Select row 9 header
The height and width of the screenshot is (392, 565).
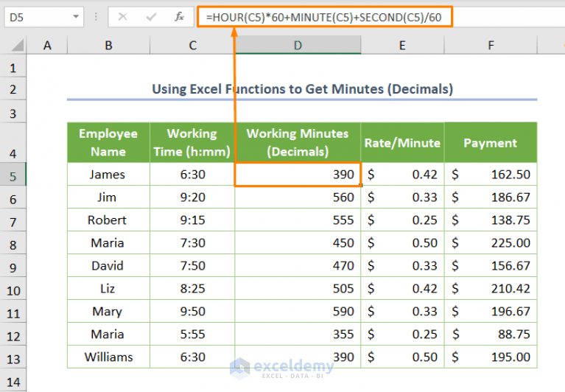[13, 265]
